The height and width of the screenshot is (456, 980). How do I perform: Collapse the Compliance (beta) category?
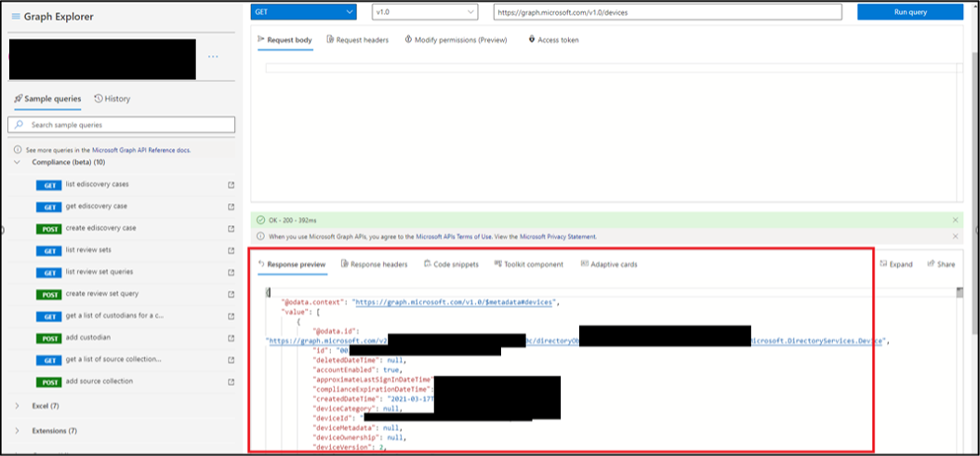[x=17, y=162]
